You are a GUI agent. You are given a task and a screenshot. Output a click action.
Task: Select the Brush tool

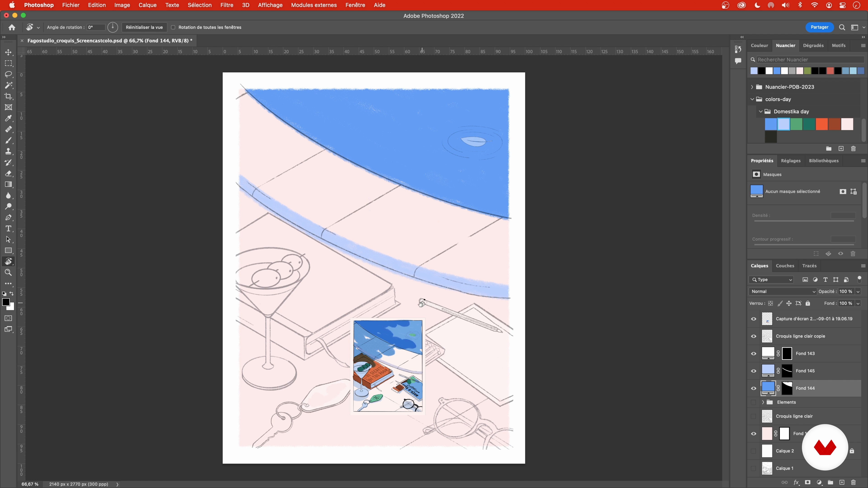pos(8,141)
